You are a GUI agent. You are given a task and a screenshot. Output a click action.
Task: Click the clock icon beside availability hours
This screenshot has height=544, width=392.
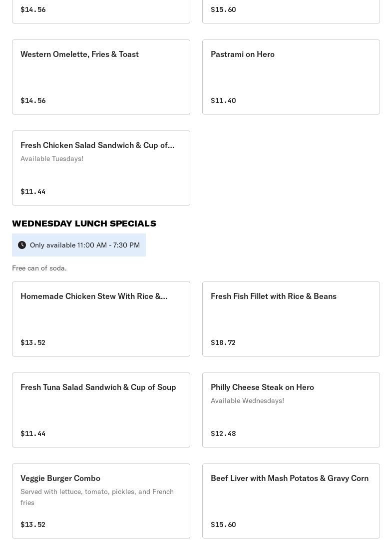22,245
